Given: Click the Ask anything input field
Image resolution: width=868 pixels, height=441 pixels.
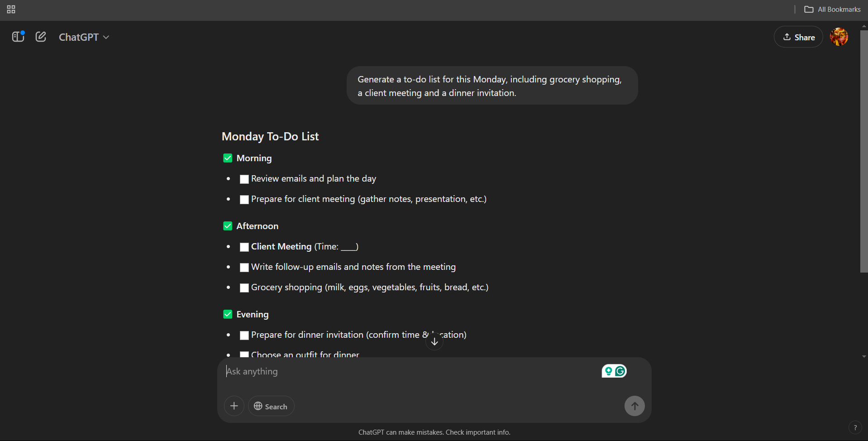Looking at the screenshot, I should 407,371.
